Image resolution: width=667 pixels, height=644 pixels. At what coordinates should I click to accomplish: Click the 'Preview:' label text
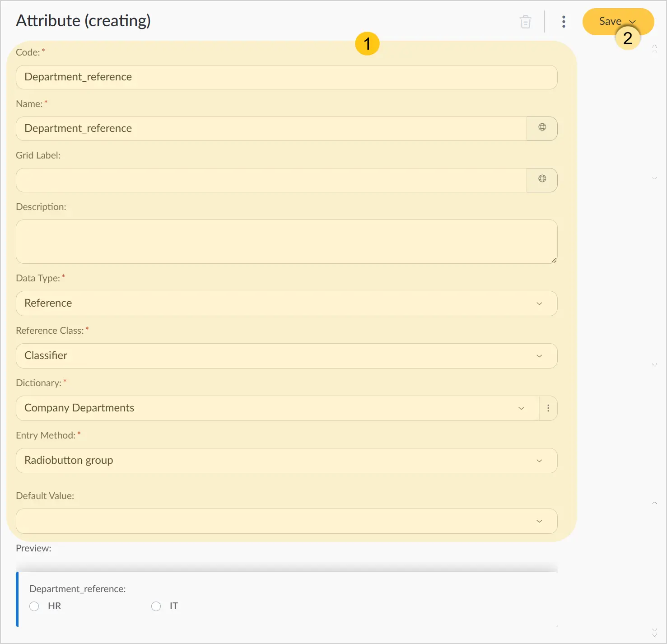(33, 548)
